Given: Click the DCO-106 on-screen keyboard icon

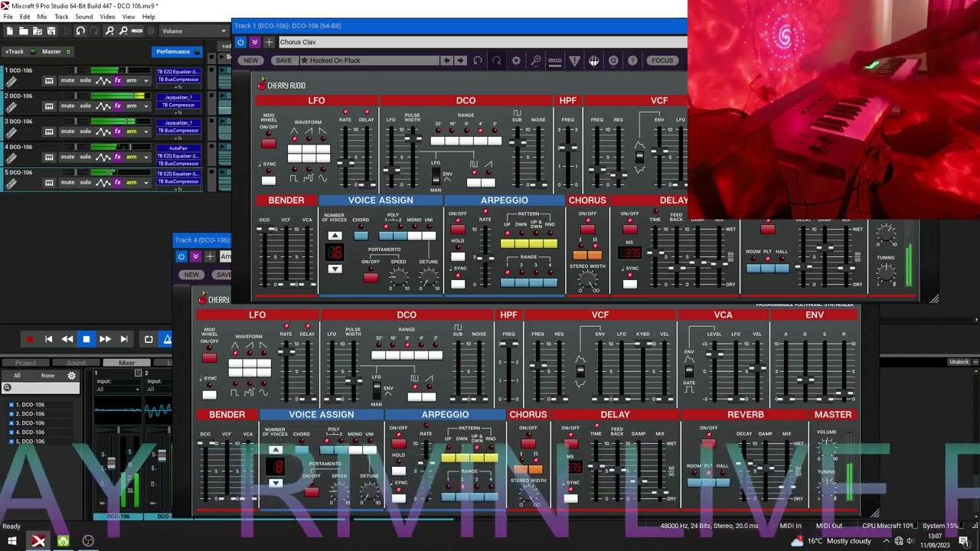Looking at the screenshot, I should (x=593, y=60).
